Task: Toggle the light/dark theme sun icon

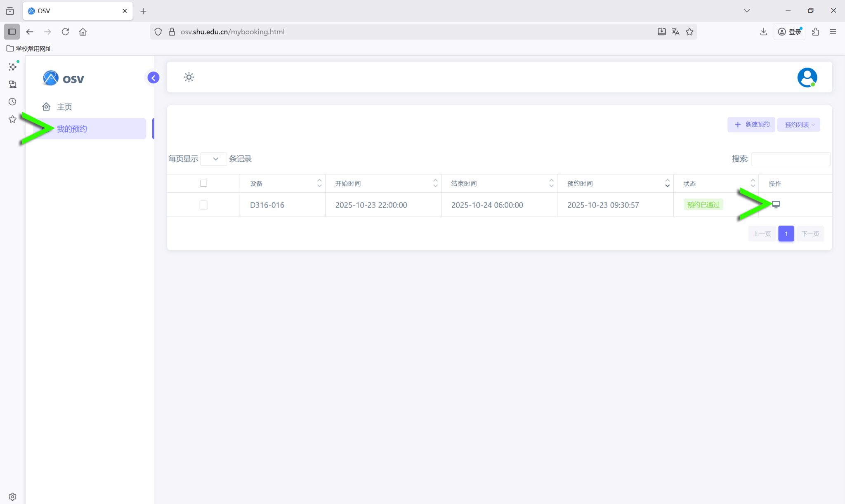Action: click(189, 77)
